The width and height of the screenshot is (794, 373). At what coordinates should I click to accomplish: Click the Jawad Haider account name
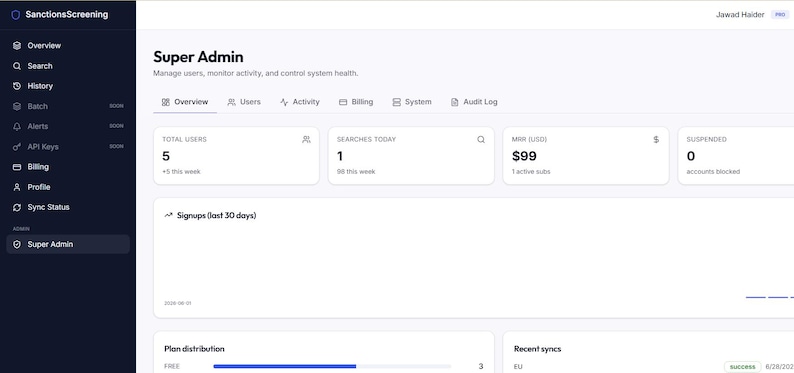click(x=740, y=15)
